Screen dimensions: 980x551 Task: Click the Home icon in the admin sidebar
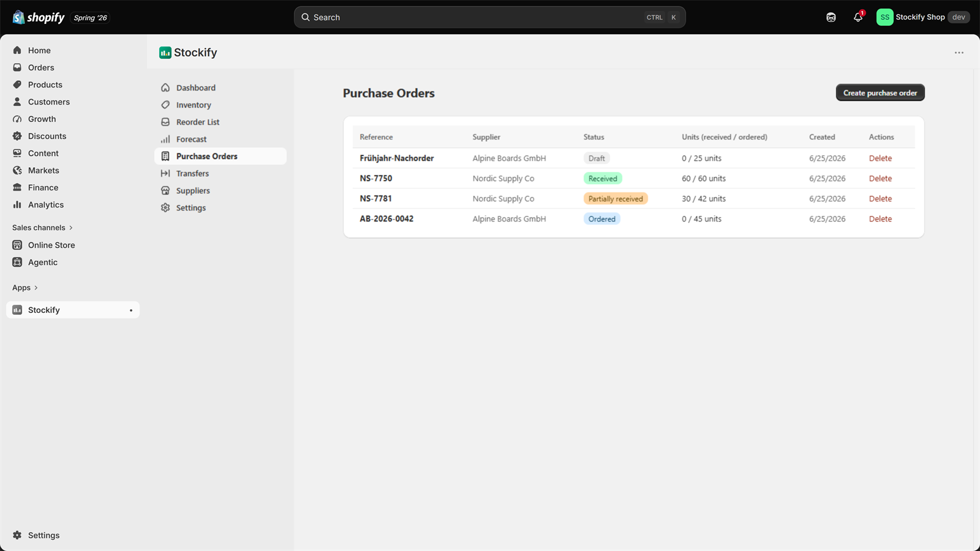(x=17, y=50)
